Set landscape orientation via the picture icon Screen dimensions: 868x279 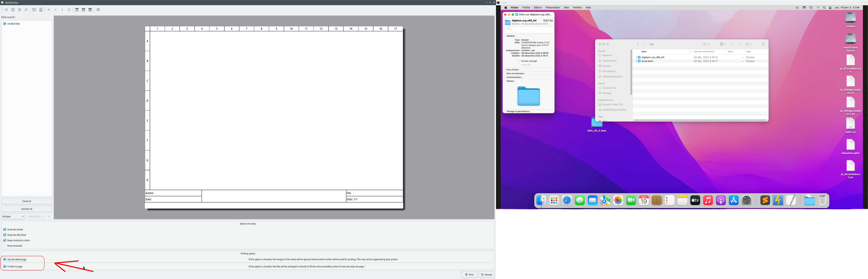pyautogui.click(x=34, y=10)
